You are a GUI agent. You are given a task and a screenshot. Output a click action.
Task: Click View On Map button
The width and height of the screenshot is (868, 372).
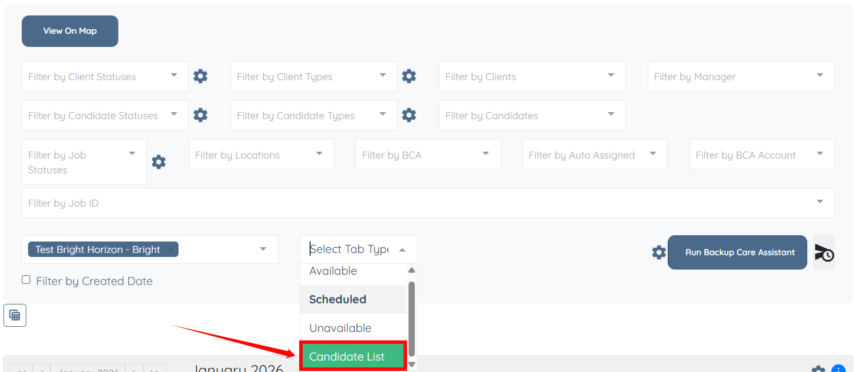pyautogui.click(x=70, y=31)
